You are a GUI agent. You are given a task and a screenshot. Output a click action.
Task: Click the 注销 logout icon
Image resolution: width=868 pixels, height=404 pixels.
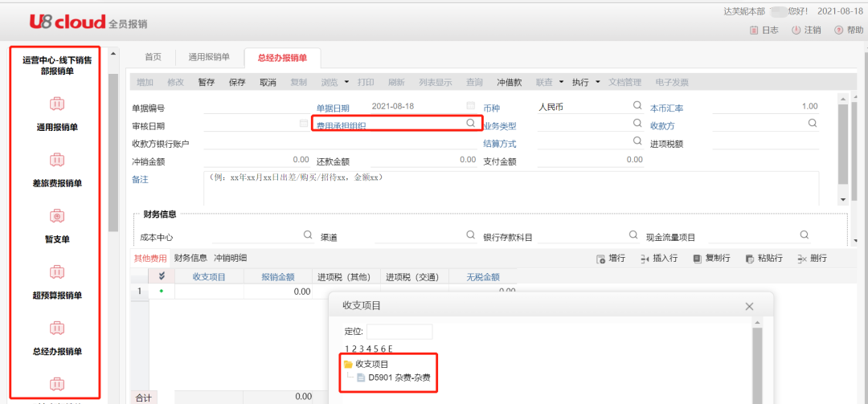(796, 31)
